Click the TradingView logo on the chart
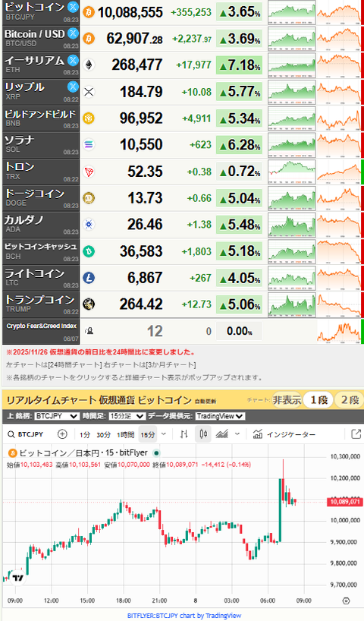This screenshot has height=621, width=364. click(x=17, y=578)
